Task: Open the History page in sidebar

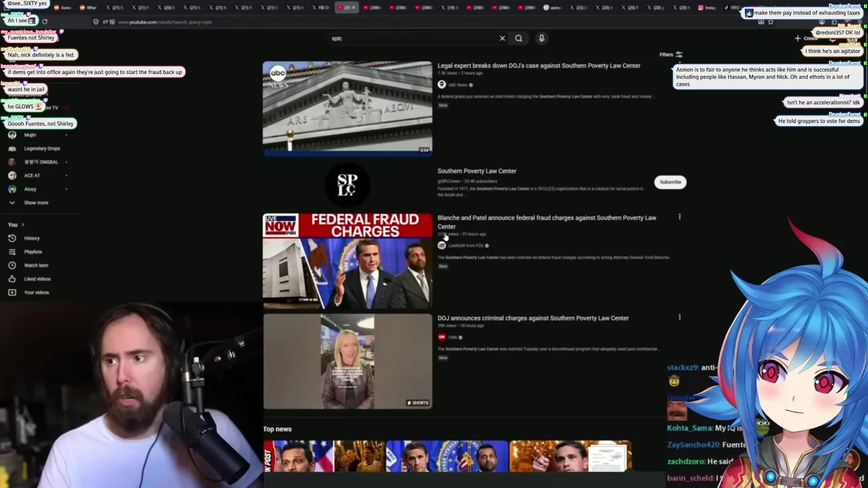Action: 32,238
